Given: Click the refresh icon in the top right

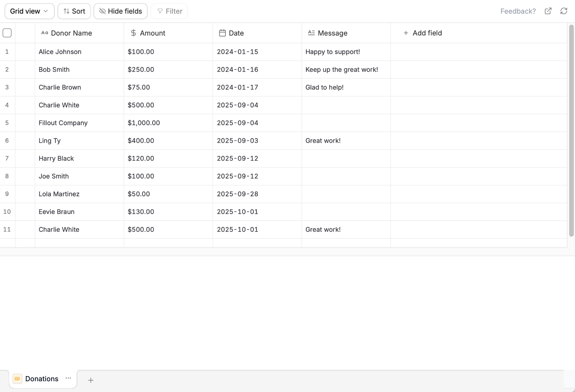Looking at the screenshot, I should [x=564, y=11].
